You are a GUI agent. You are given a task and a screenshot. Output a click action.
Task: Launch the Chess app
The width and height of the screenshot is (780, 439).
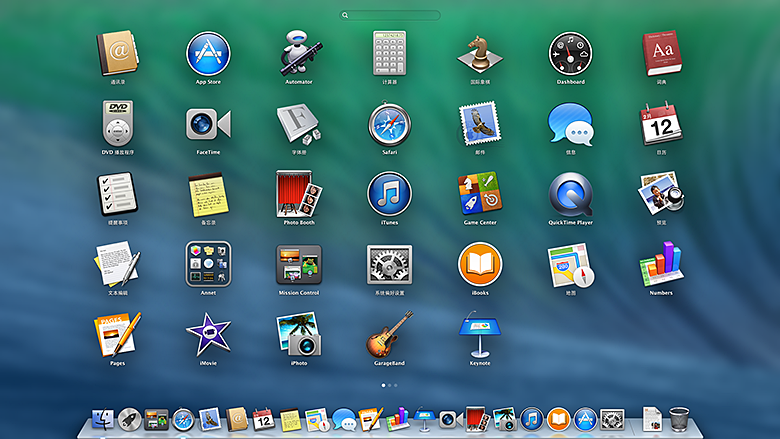[x=480, y=54]
